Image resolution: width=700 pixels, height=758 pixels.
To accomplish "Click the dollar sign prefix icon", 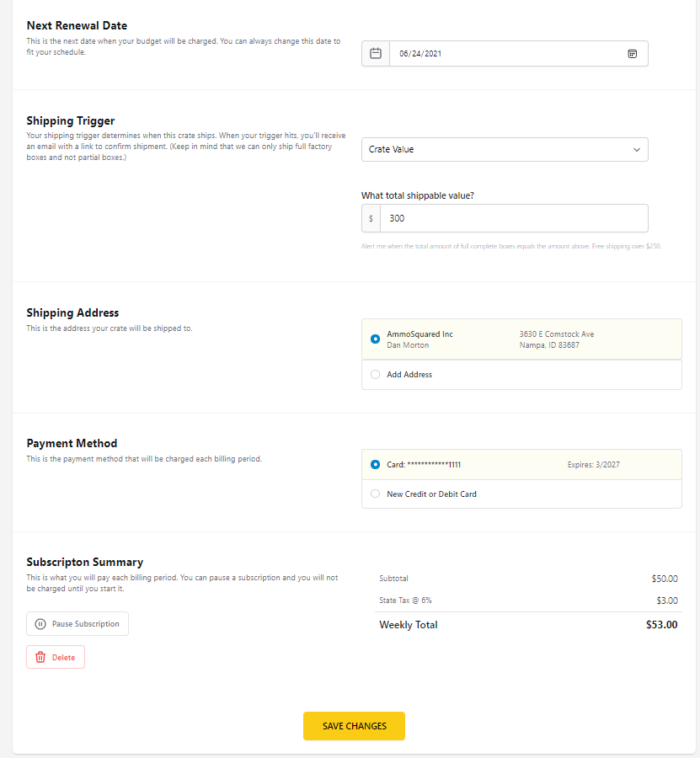I will pos(371,218).
